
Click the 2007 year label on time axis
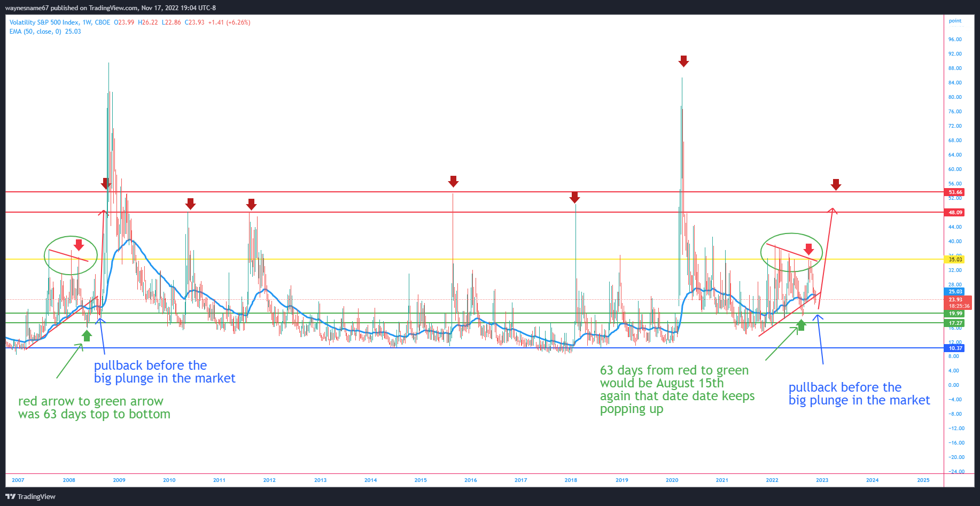click(18, 480)
